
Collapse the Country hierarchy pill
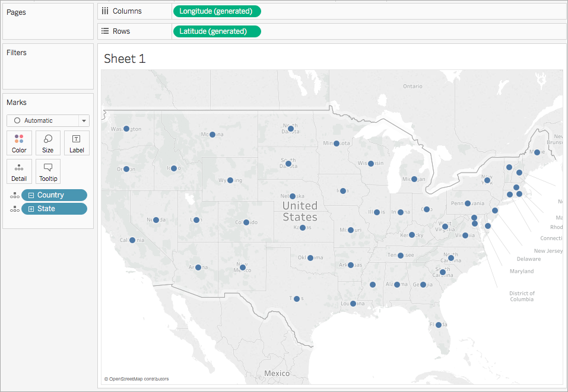tap(31, 196)
